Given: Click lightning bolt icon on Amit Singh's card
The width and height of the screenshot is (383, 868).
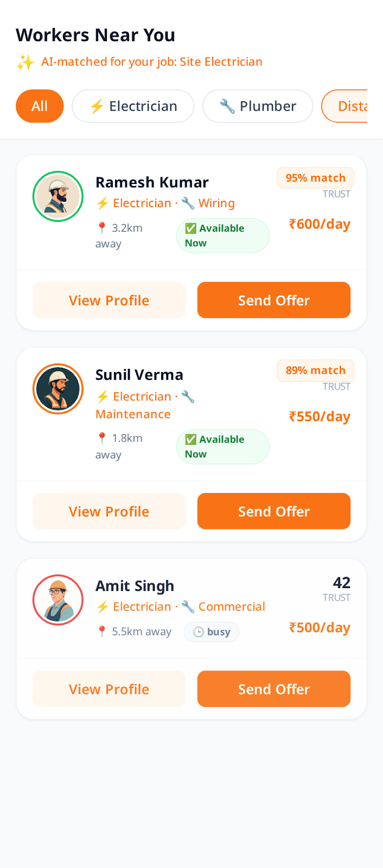Looking at the screenshot, I should coord(103,607).
